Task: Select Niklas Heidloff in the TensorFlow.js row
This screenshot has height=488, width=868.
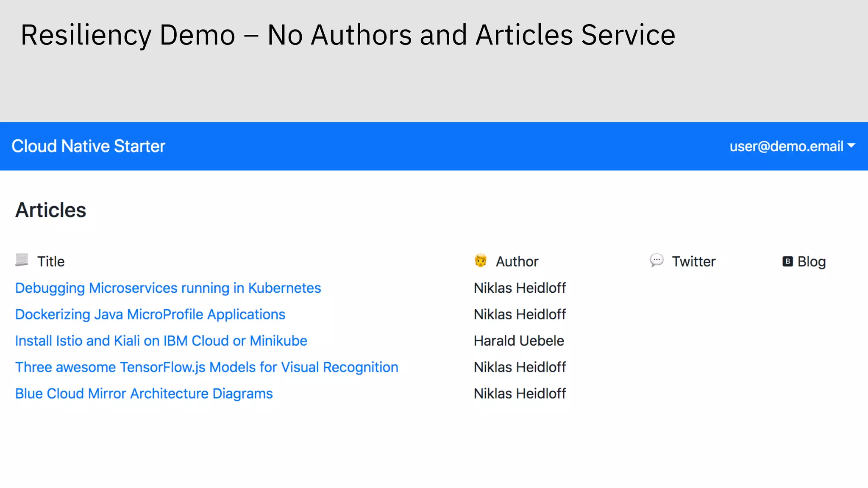Action: (x=520, y=367)
